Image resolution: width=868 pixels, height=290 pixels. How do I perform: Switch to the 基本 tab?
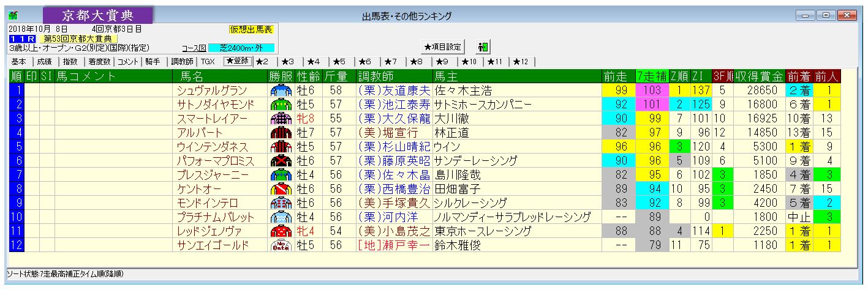click(x=19, y=62)
